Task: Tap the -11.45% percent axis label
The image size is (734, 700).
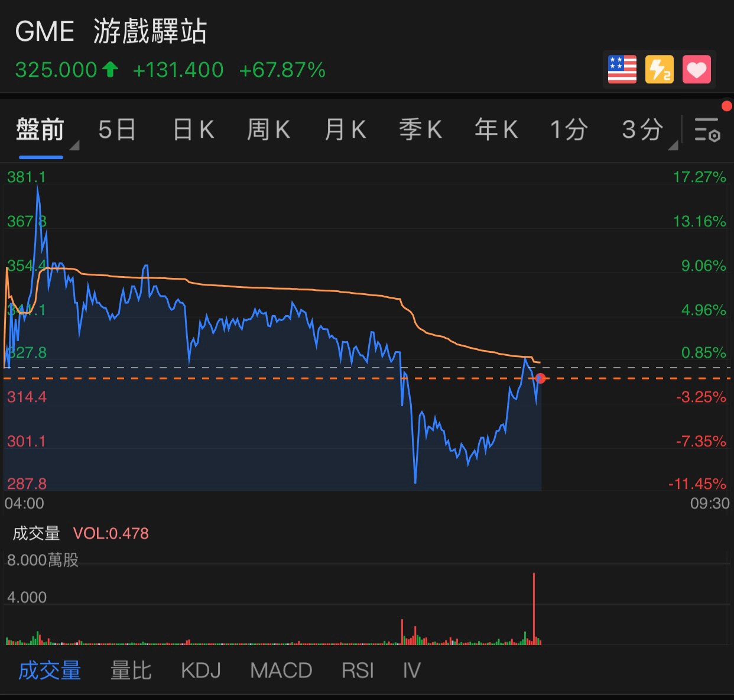Action: [697, 484]
